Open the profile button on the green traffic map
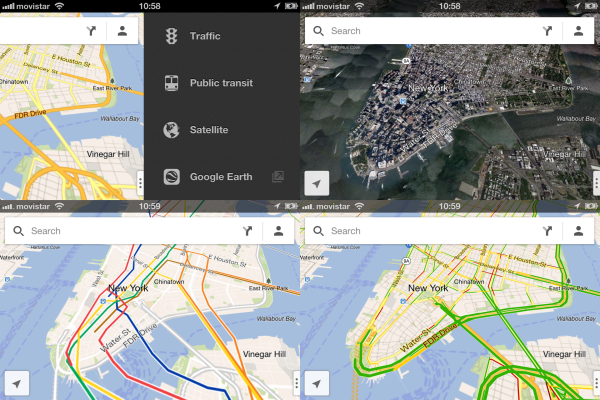The width and height of the screenshot is (600, 400). [579, 231]
